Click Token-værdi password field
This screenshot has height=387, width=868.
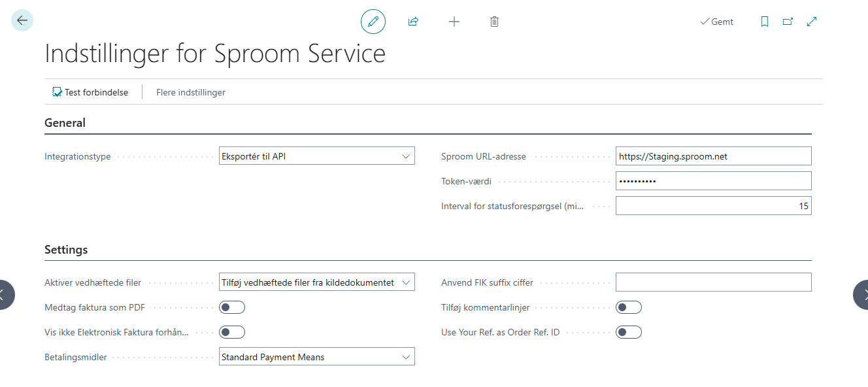click(714, 180)
